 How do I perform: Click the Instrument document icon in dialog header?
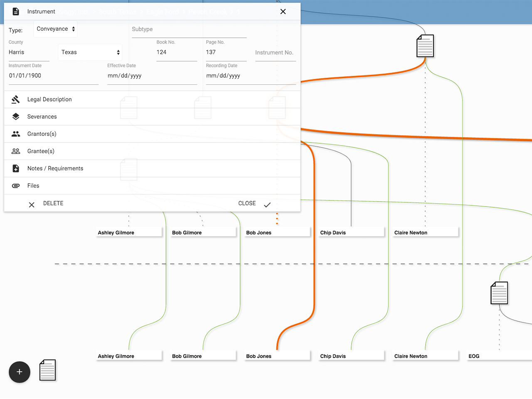point(16,12)
